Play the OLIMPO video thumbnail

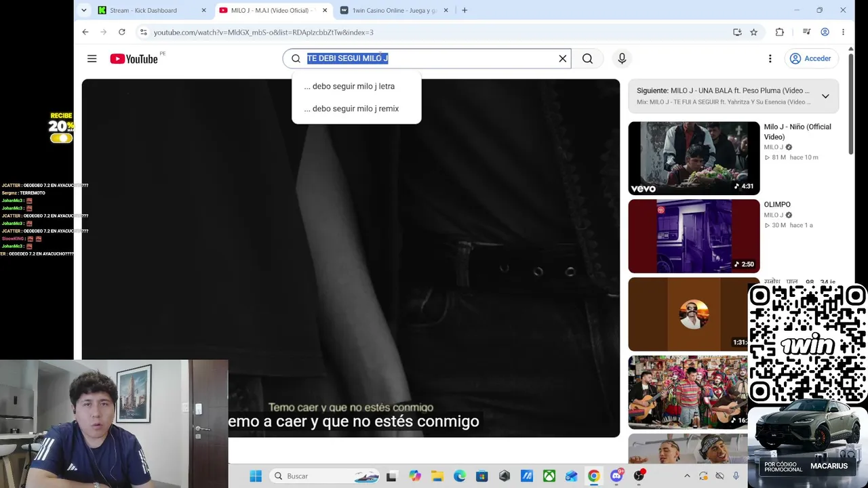[x=694, y=236]
